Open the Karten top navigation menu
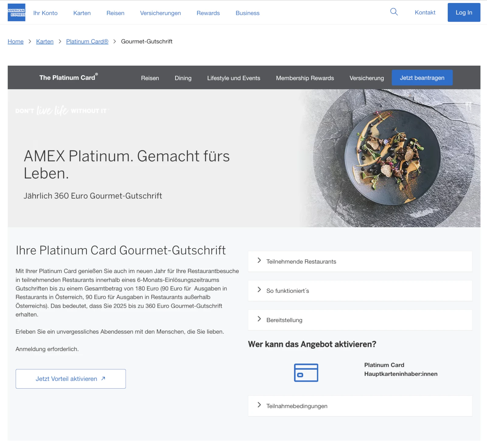This screenshot has height=448, width=487. 82,13
